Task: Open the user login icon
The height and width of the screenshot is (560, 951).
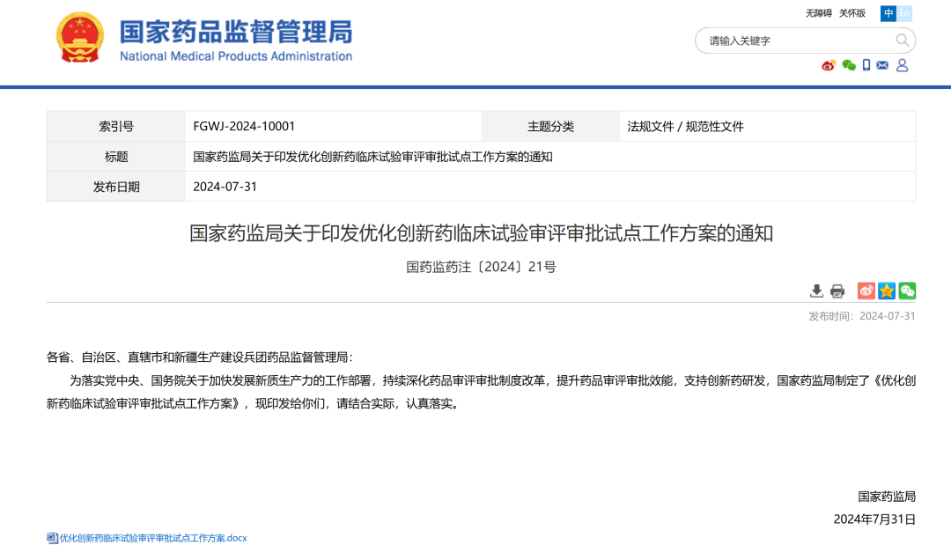Action: coord(901,65)
